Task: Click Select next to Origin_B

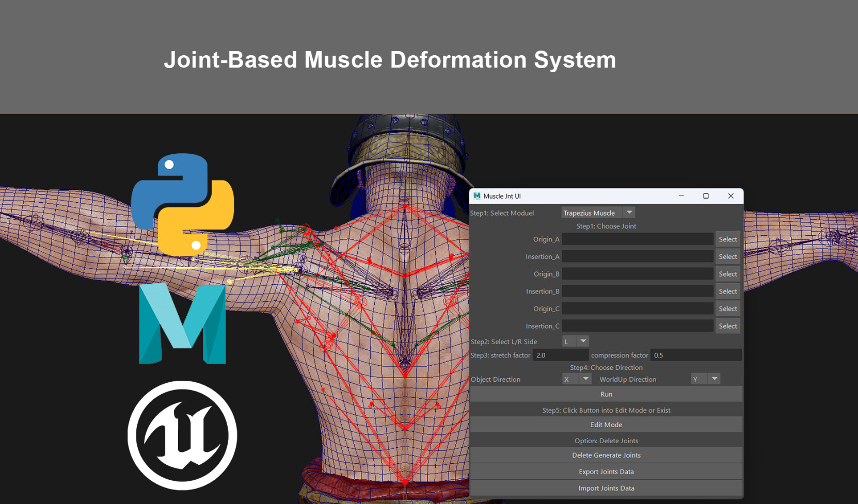Action: (727, 273)
